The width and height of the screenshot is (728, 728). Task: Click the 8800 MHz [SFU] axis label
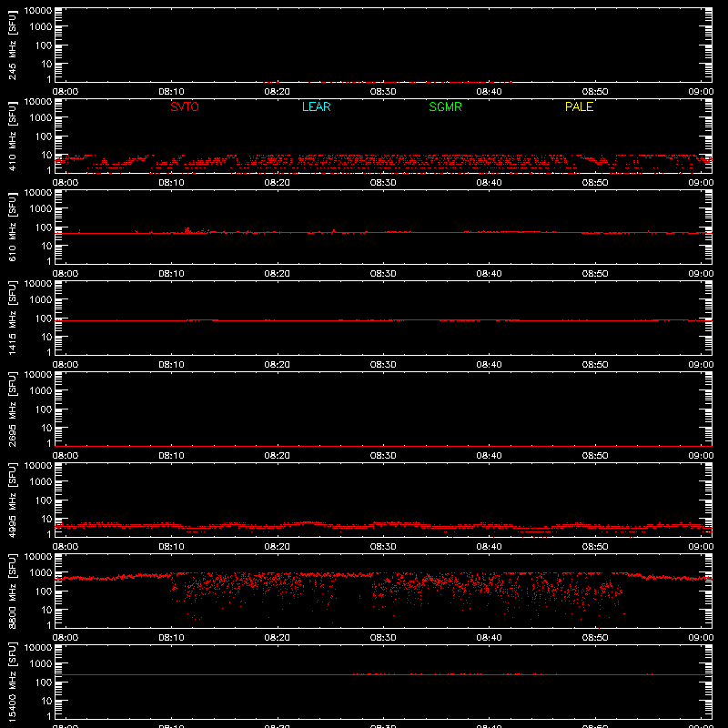13,591
